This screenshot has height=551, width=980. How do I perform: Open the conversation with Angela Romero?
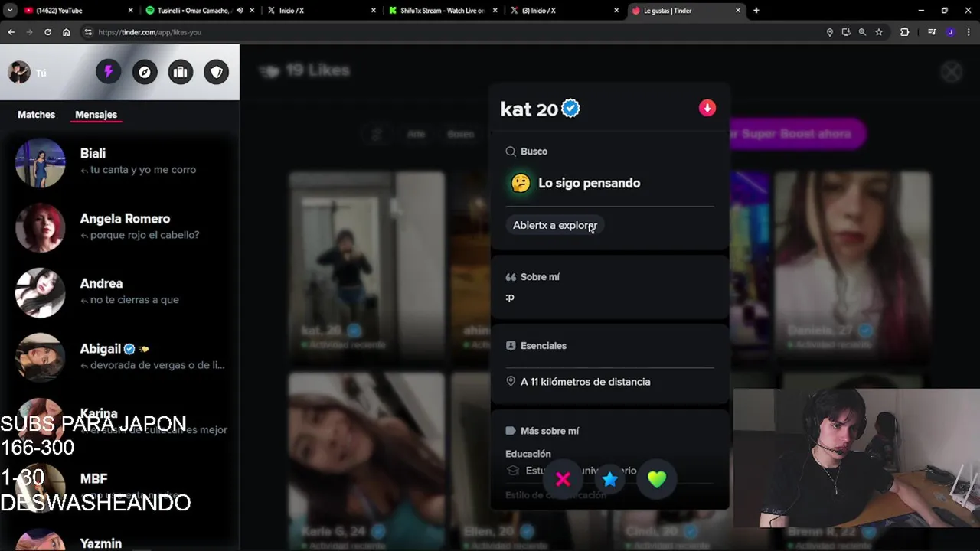119,227
